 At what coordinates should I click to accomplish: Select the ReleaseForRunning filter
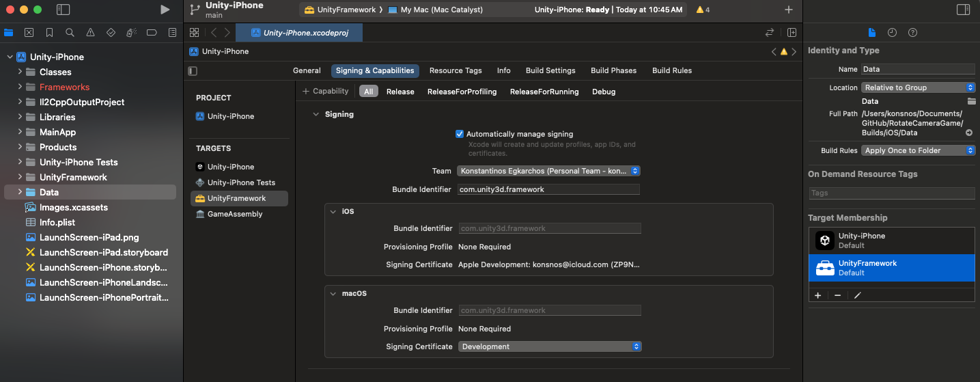point(544,92)
